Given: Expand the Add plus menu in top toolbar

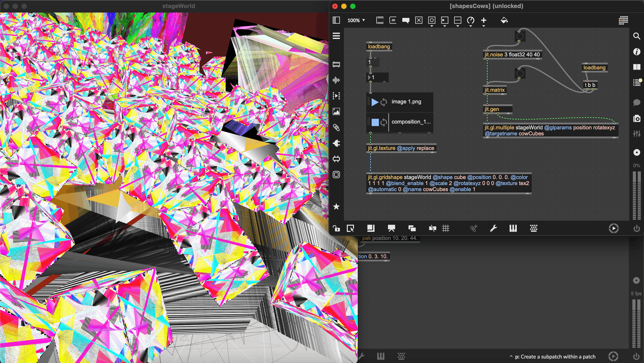Looking at the screenshot, I should (x=483, y=21).
